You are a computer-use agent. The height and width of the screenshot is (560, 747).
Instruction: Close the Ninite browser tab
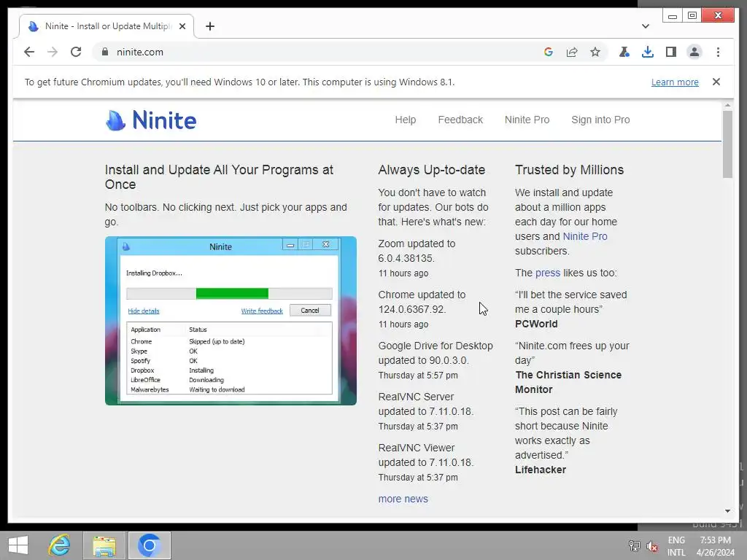[x=182, y=26]
